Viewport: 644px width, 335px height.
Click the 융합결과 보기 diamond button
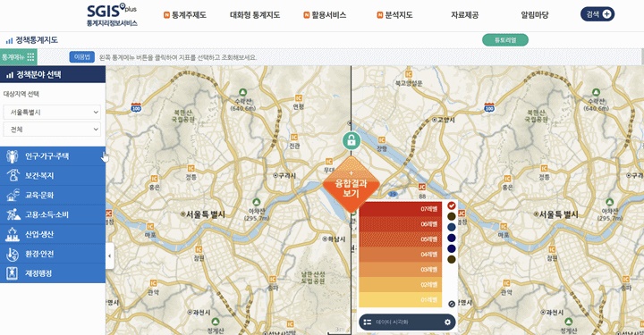tap(351, 185)
